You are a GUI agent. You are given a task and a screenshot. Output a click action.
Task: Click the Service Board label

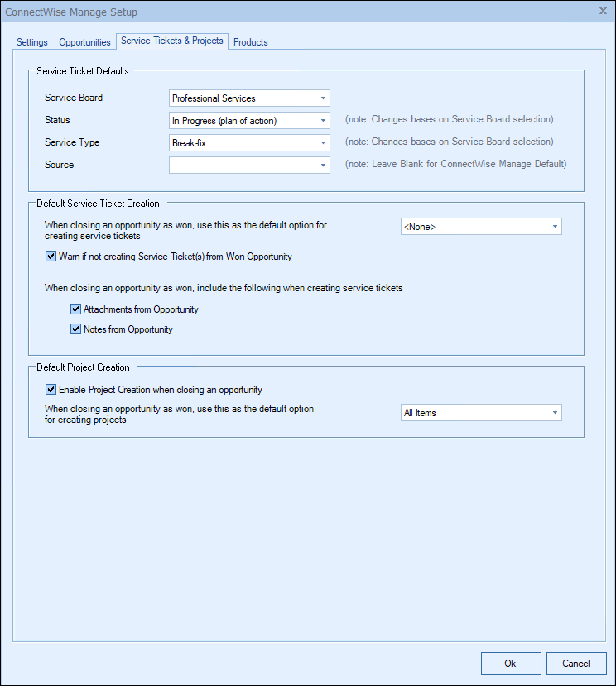74,98
